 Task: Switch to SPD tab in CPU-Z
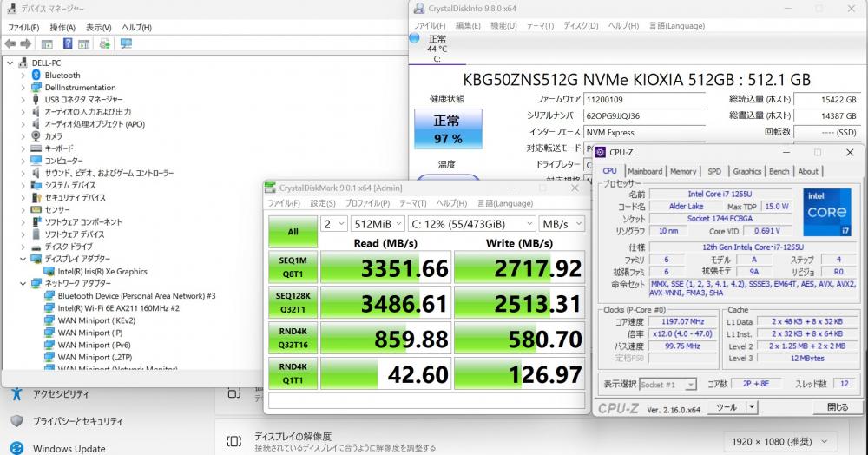point(714,171)
